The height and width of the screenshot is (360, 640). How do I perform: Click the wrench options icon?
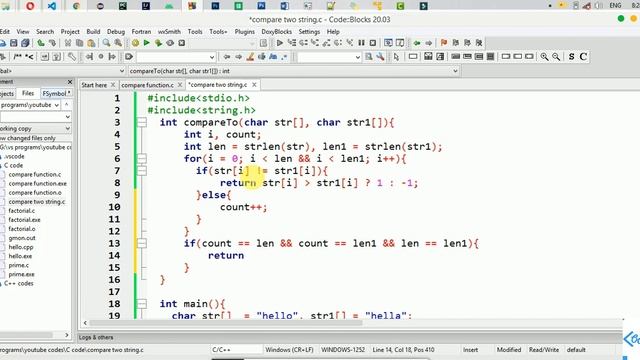[380, 57]
